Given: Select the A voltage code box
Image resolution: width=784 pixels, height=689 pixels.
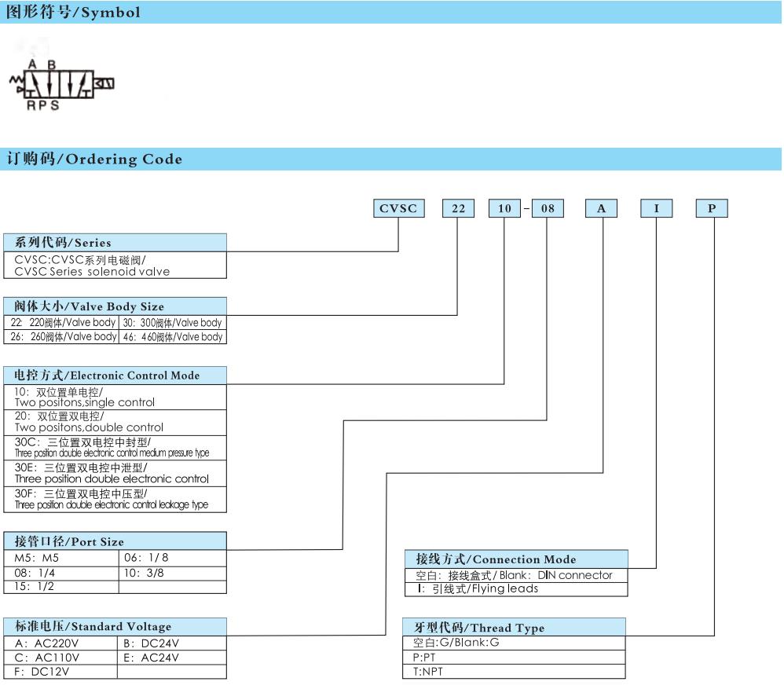Looking at the screenshot, I should [x=601, y=208].
